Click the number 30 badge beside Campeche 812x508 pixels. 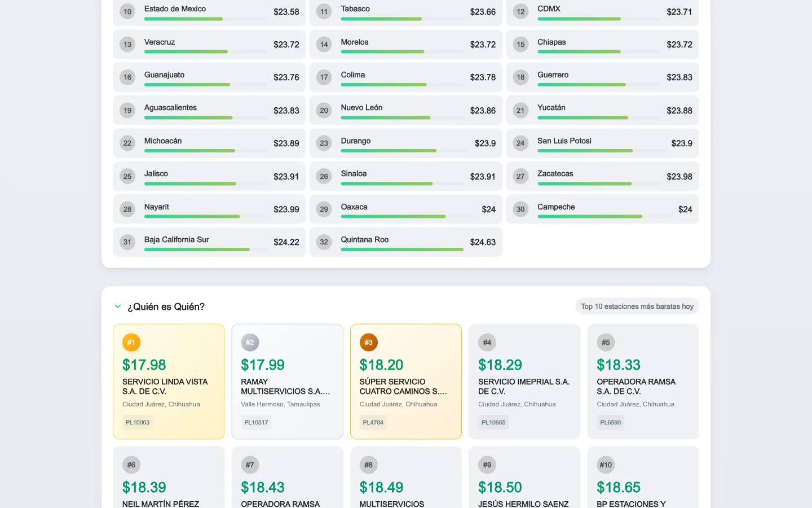[x=520, y=209]
